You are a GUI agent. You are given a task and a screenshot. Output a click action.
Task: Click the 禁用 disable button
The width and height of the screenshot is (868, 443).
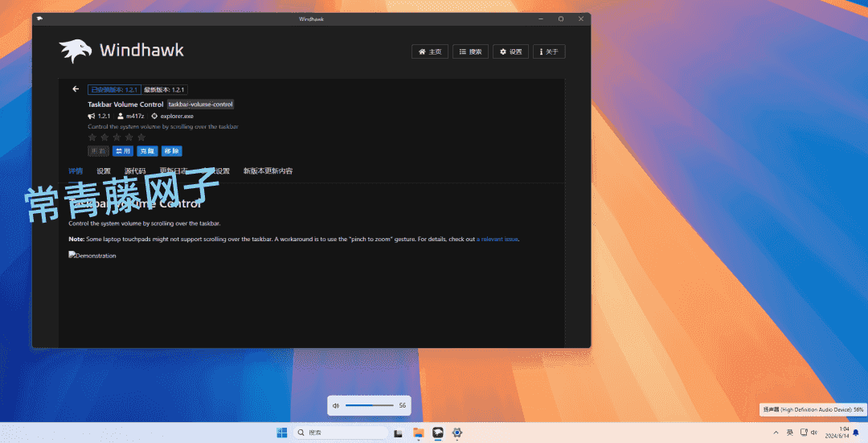(123, 150)
